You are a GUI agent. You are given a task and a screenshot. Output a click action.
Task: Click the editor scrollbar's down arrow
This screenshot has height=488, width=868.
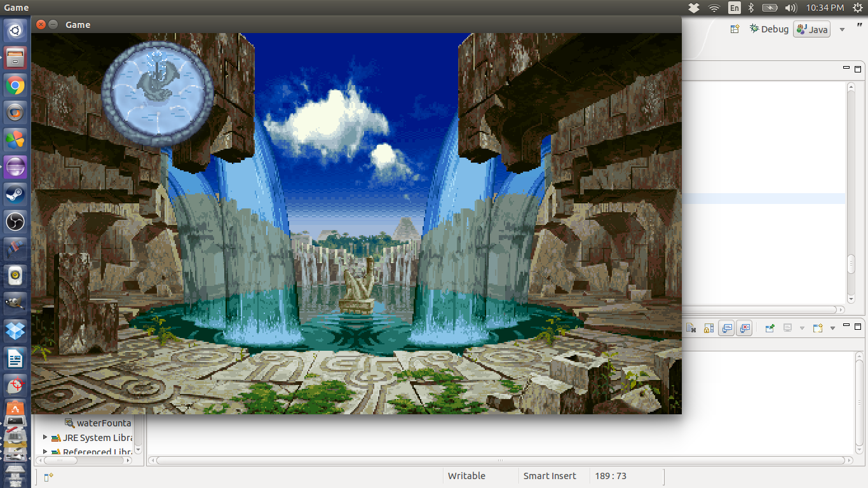pyautogui.click(x=851, y=299)
